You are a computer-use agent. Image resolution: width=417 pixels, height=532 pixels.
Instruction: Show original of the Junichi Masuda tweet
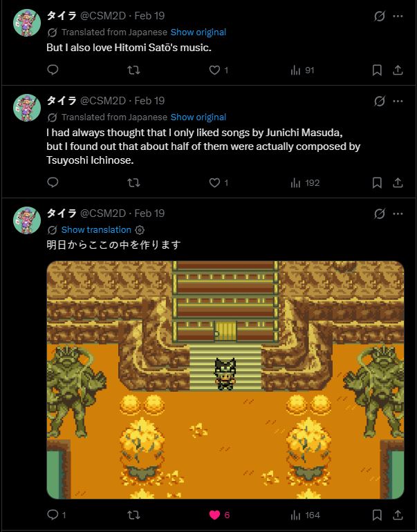coord(198,117)
